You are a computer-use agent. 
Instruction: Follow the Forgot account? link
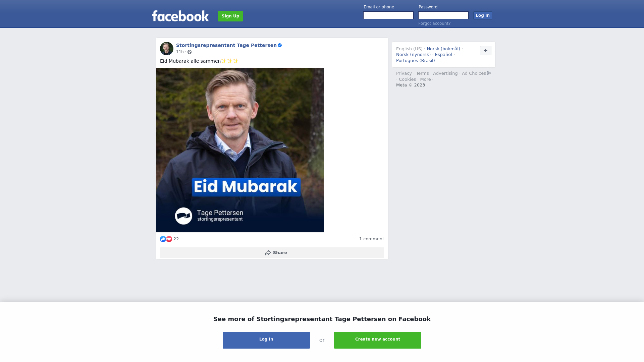434,23
